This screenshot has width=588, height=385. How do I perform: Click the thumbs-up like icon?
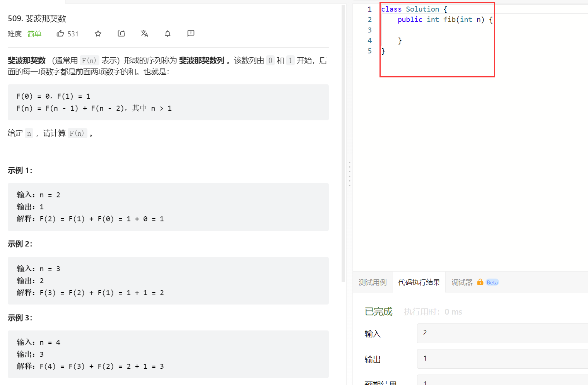(x=60, y=34)
